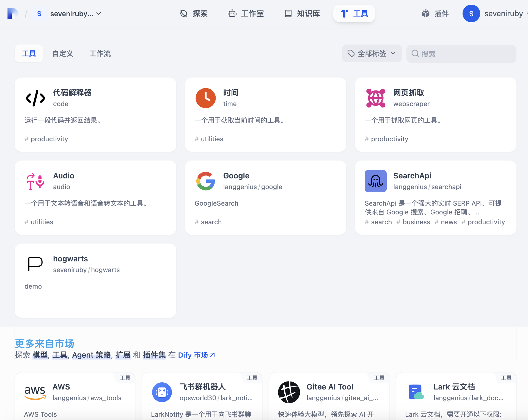Open 工作室 in top navigation
Image resolution: width=528 pixels, height=420 pixels.
(x=246, y=14)
